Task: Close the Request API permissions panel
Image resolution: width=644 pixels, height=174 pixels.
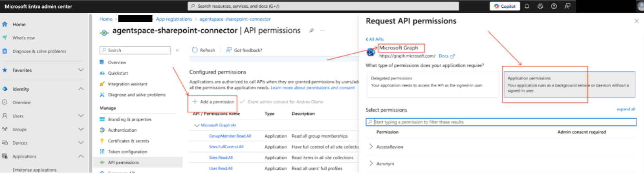Action: point(636,21)
